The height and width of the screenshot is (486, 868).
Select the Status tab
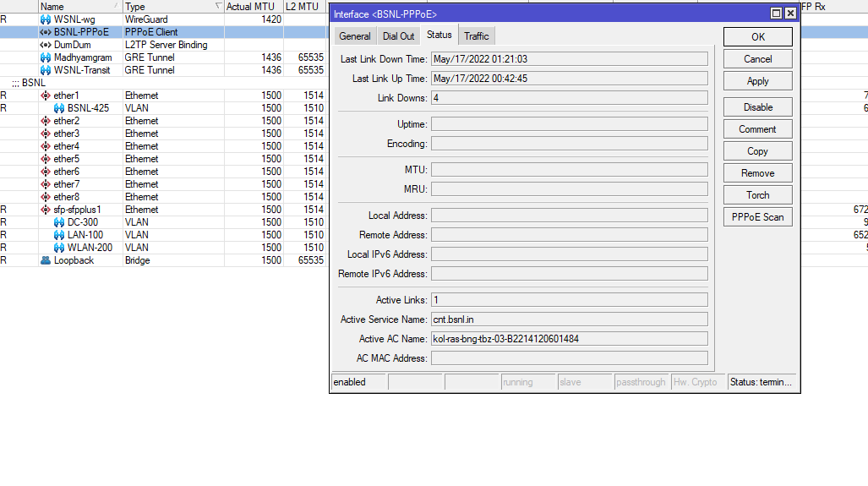click(x=439, y=35)
